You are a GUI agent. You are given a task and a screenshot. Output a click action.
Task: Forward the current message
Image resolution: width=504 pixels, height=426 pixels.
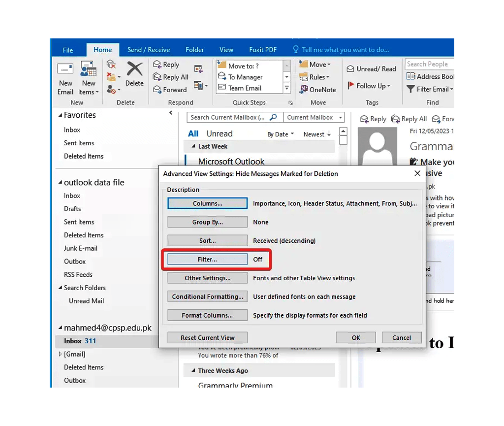pos(171,90)
